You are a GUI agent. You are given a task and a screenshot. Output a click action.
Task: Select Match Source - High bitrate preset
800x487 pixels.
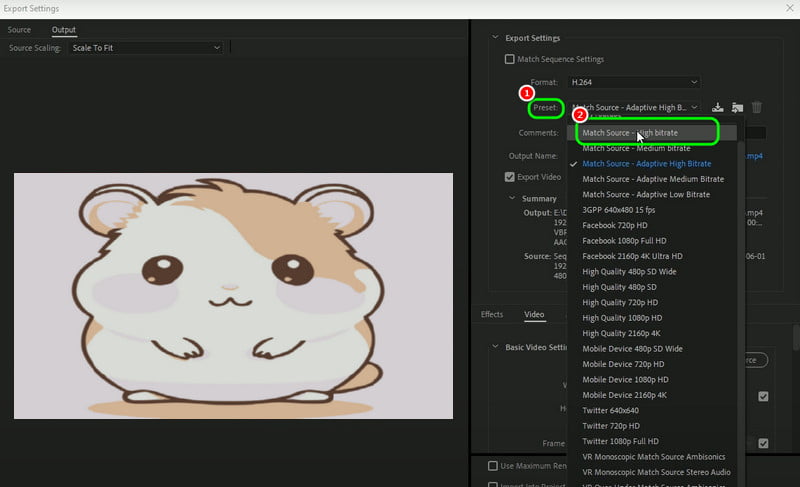pyautogui.click(x=652, y=133)
